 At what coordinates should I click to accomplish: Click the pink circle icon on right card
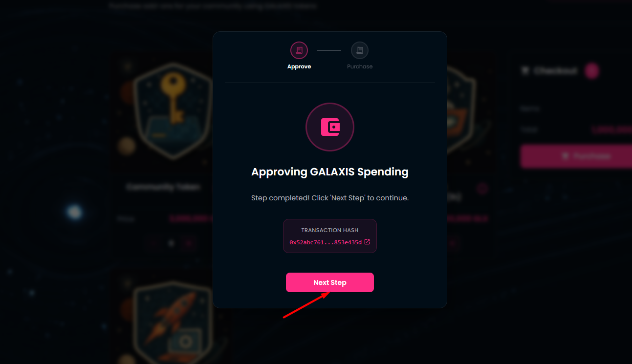tap(482, 189)
